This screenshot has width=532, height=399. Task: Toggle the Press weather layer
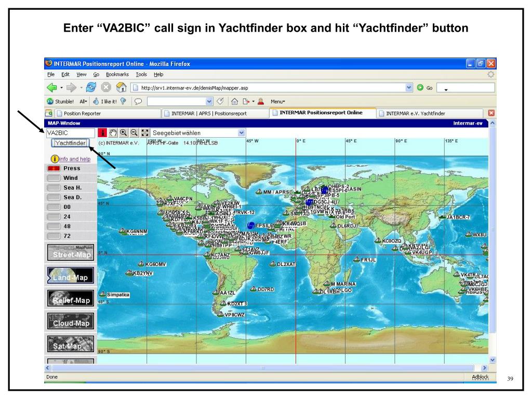tap(54, 168)
